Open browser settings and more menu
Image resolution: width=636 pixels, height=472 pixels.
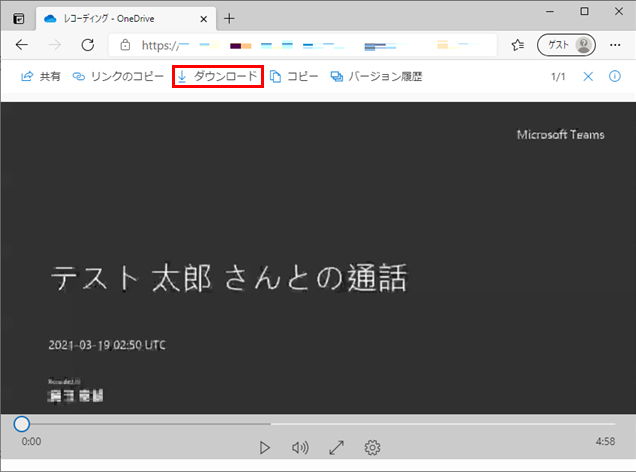tap(614, 45)
